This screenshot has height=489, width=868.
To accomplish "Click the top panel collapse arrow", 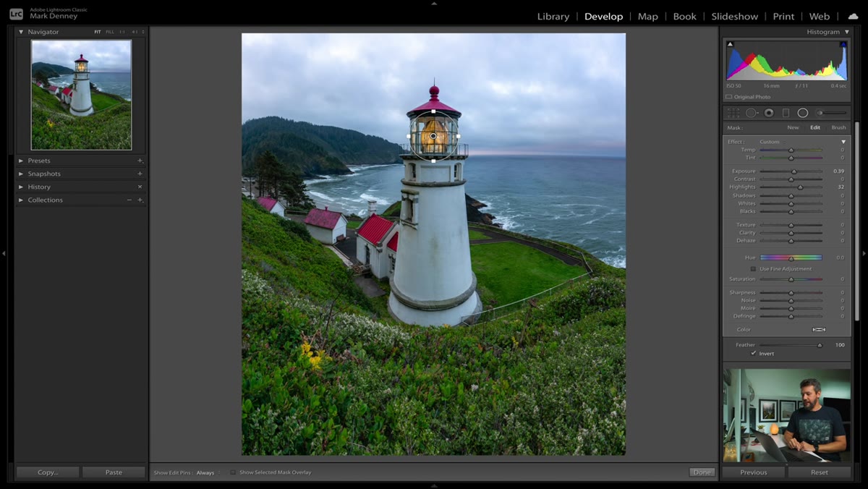I will coord(434,3).
